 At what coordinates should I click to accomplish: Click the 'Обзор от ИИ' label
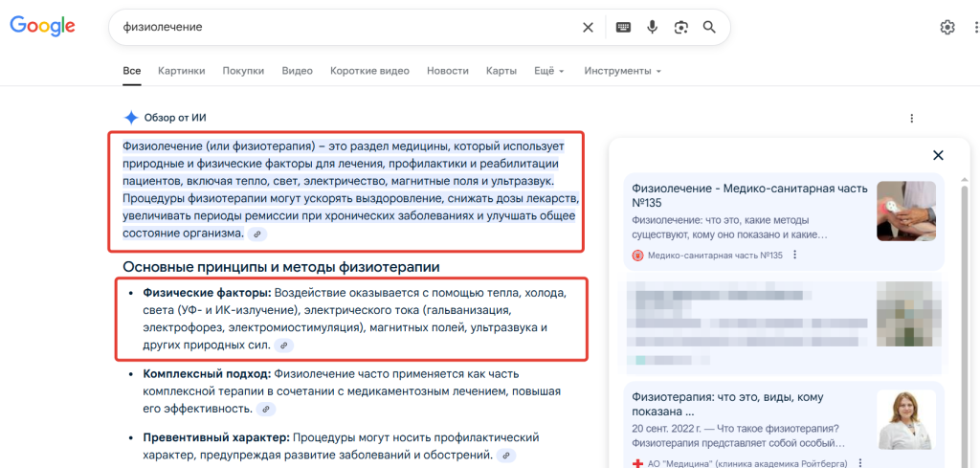(x=175, y=118)
